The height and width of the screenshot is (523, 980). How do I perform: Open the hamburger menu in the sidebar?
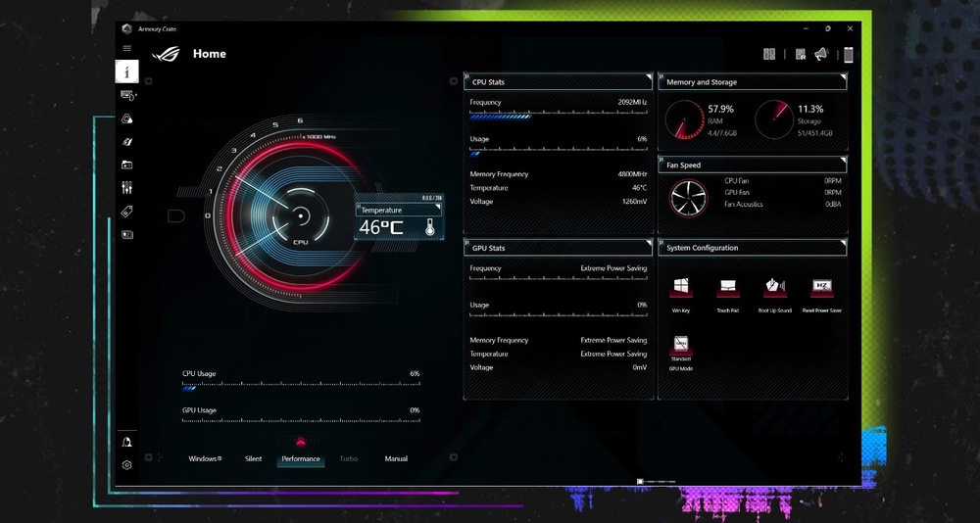pos(126,48)
